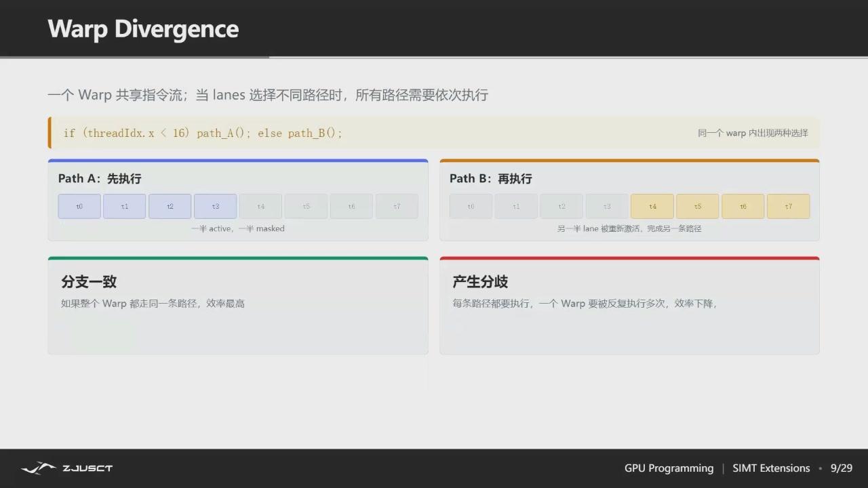Click masked t0 lane in Path B
The width and height of the screenshot is (868, 488).
pos(471,206)
